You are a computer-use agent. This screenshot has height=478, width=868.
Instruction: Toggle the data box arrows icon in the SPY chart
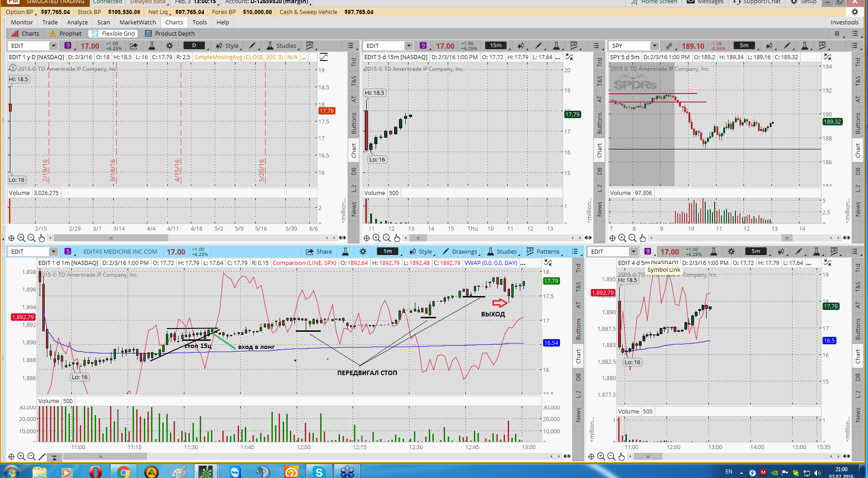coord(827,57)
